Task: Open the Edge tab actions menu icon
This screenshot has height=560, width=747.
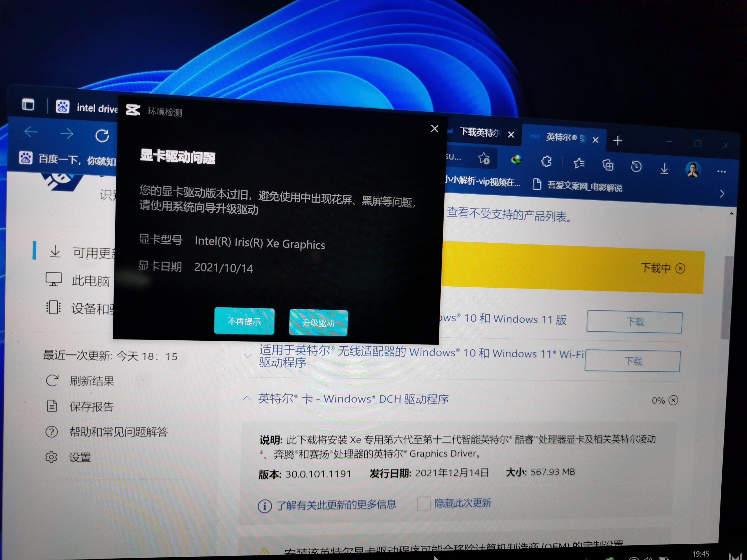Action: 28,105
